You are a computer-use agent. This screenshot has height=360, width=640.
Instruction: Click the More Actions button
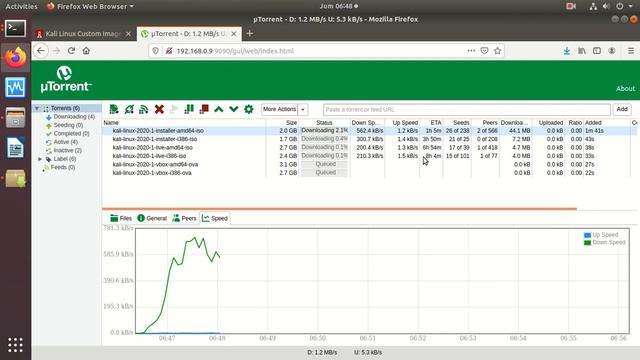(x=280, y=109)
